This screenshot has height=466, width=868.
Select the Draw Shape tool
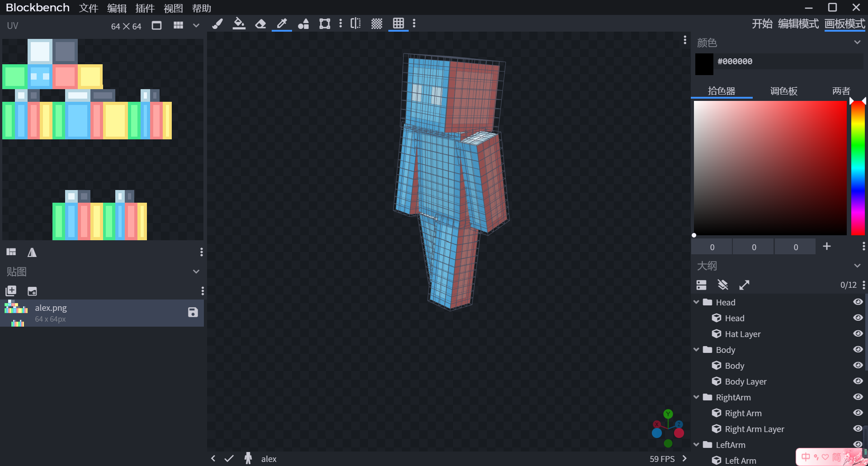coord(303,24)
